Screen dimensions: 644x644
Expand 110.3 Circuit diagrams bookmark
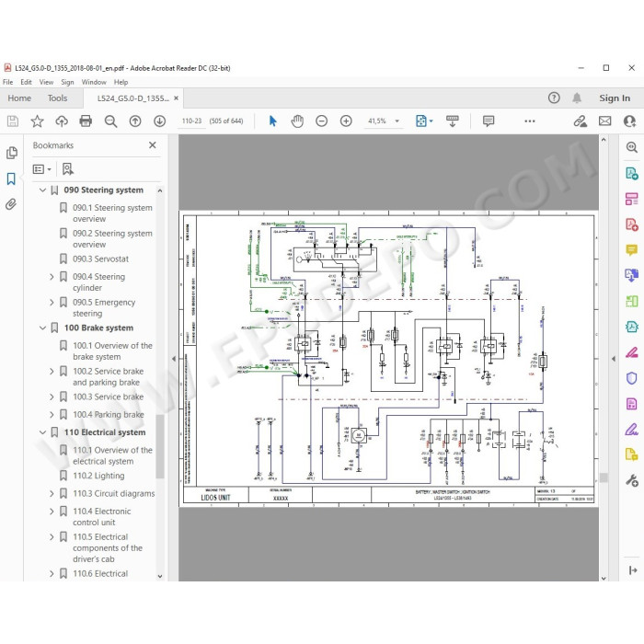click(x=52, y=493)
